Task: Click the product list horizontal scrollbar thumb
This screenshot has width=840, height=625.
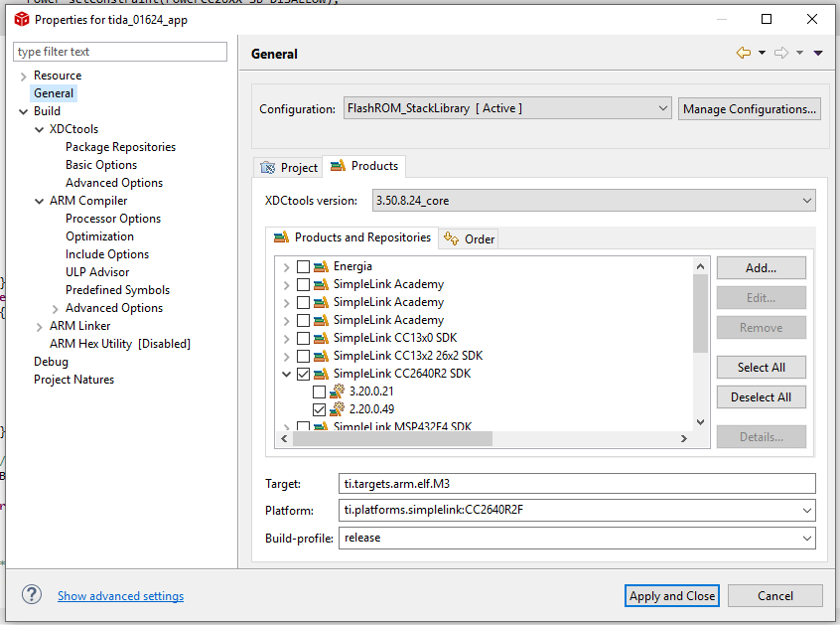Action: point(392,438)
